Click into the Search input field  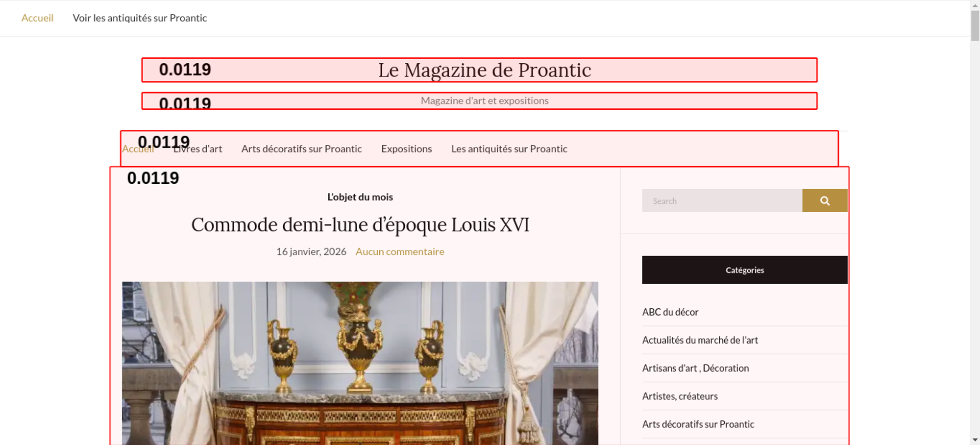tap(722, 200)
